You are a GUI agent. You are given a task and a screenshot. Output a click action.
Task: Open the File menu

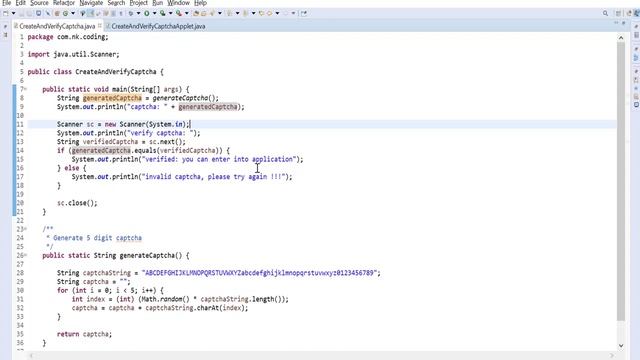[6, 3]
